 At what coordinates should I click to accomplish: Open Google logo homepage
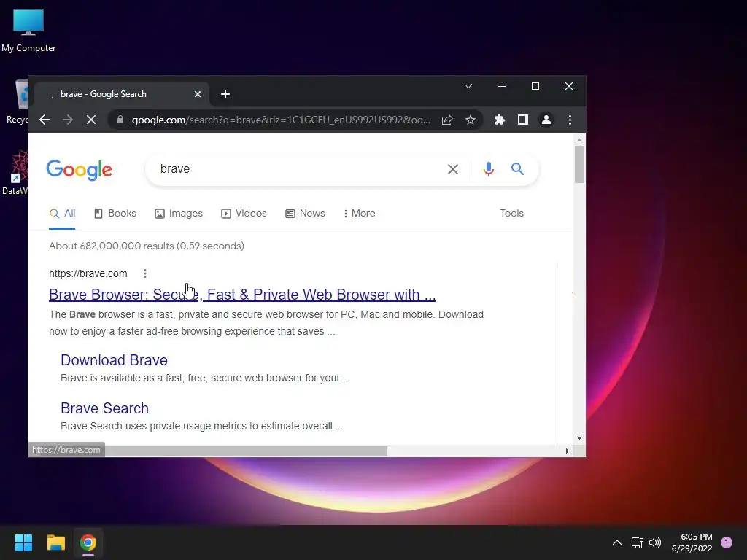pos(79,169)
